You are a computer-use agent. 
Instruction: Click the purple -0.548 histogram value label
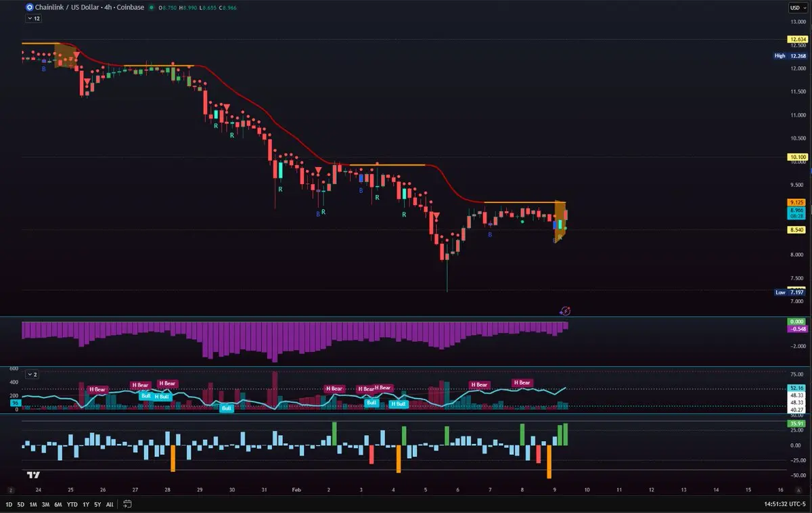coord(796,328)
